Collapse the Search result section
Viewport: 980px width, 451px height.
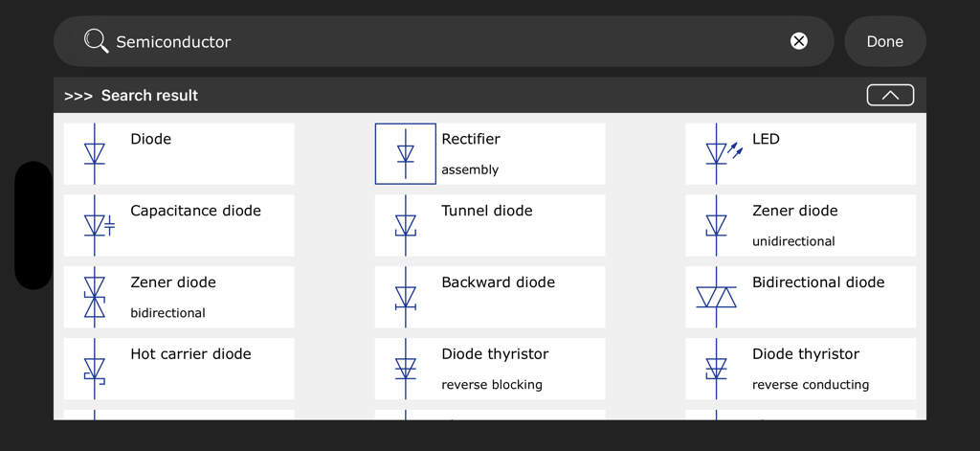pyautogui.click(x=890, y=95)
